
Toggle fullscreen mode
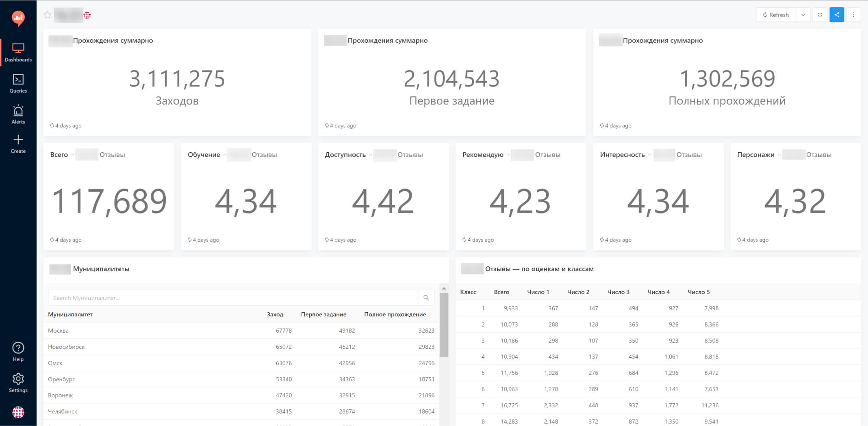[820, 15]
